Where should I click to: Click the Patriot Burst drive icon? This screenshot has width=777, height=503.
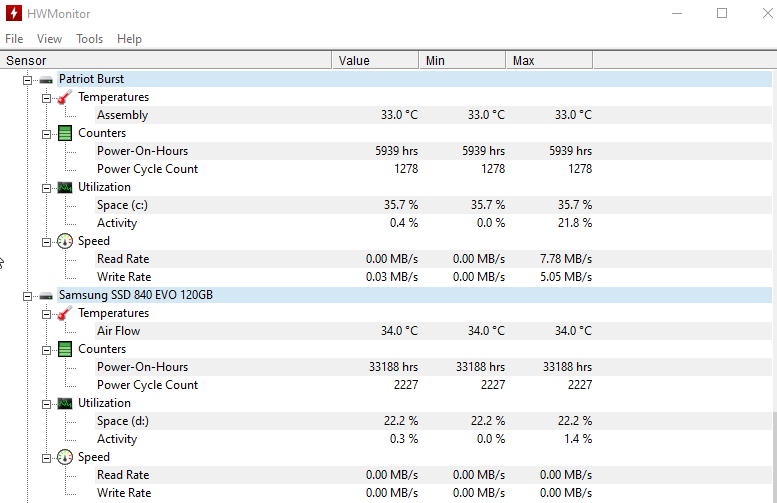(x=46, y=80)
